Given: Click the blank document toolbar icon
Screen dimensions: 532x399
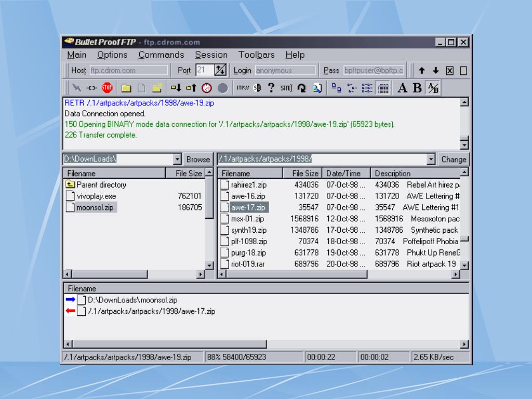Looking at the screenshot, I should [141, 88].
